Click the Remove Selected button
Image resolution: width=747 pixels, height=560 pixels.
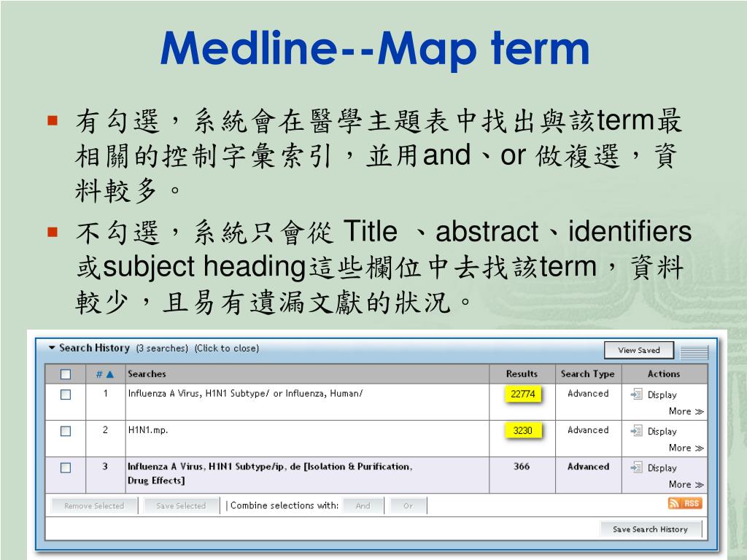[x=94, y=506]
